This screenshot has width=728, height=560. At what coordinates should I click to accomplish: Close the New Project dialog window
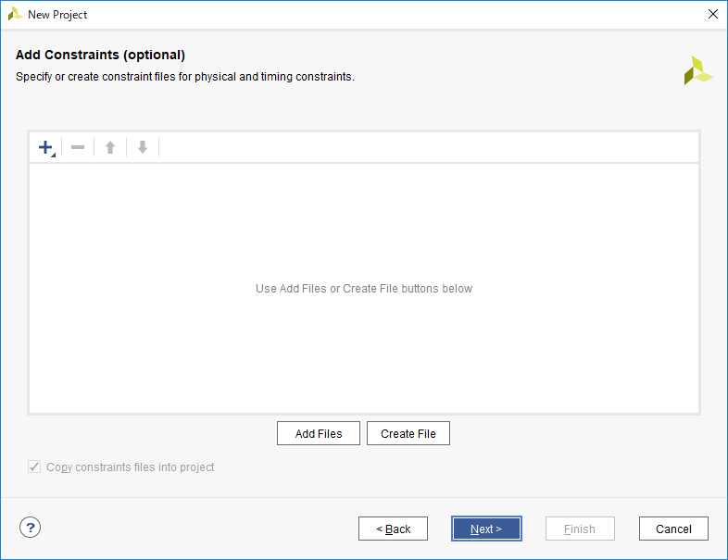(x=712, y=14)
